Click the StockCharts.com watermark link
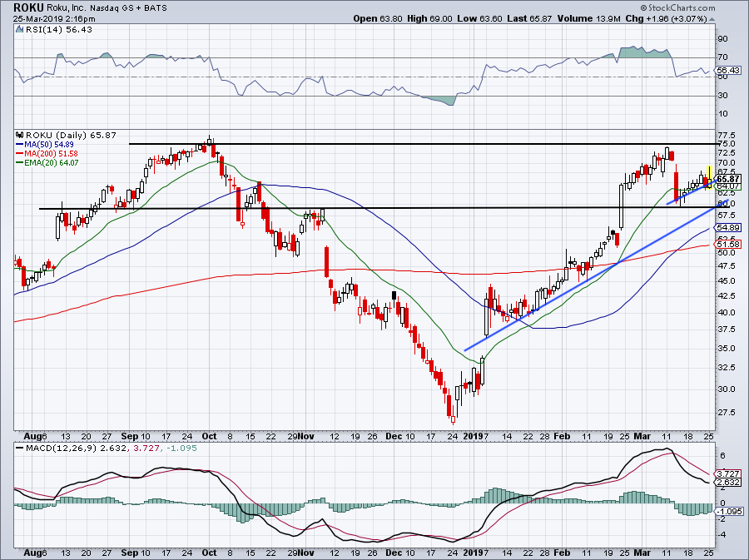This screenshot has height=560, width=749. (677, 7)
